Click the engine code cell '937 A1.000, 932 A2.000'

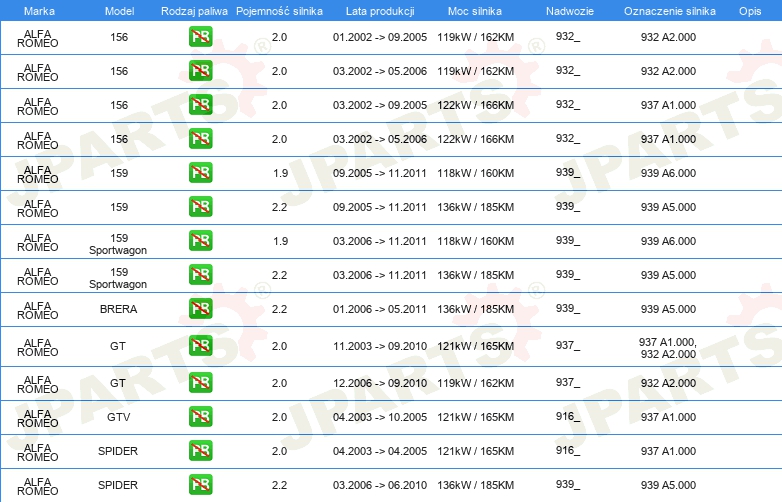coord(668,348)
